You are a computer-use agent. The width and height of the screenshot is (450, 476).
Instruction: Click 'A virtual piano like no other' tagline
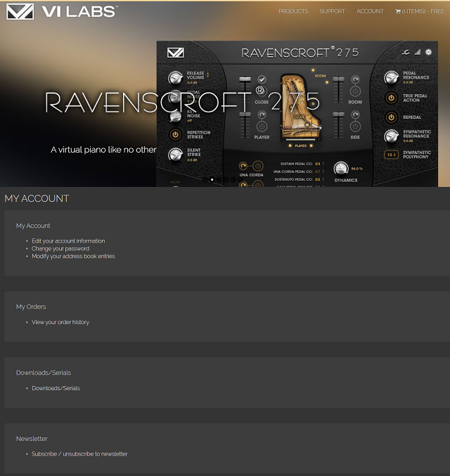103,150
